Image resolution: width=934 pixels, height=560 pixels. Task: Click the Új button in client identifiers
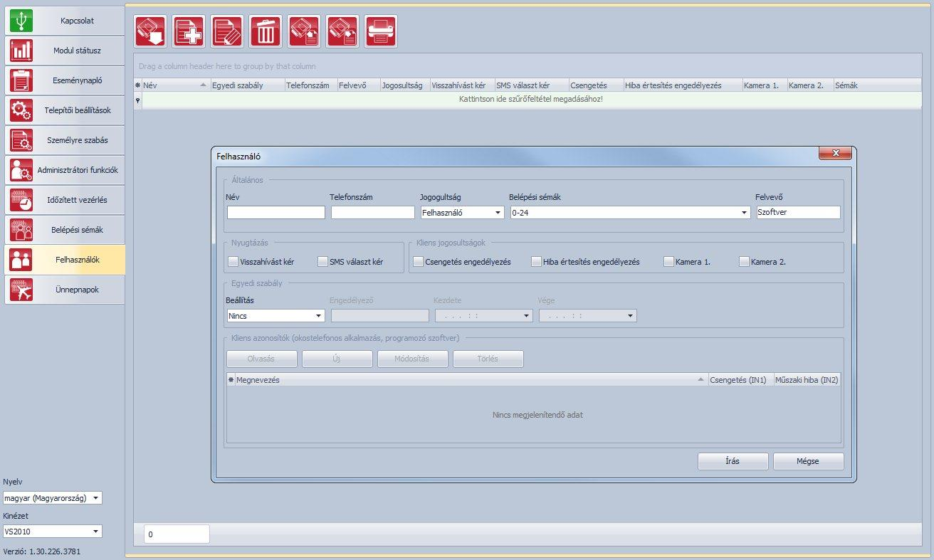pyautogui.click(x=337, y=359)
